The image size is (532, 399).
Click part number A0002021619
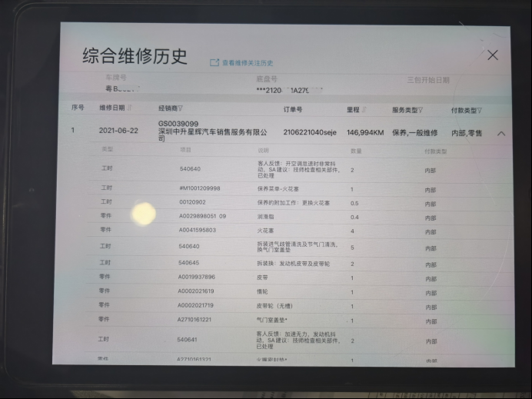(196, 291)
